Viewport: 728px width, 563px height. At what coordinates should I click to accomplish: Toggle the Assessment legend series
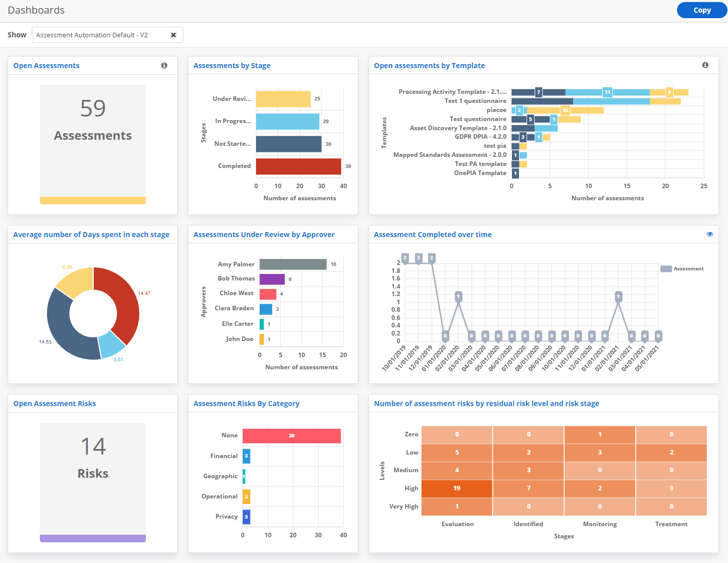point(682,269)
